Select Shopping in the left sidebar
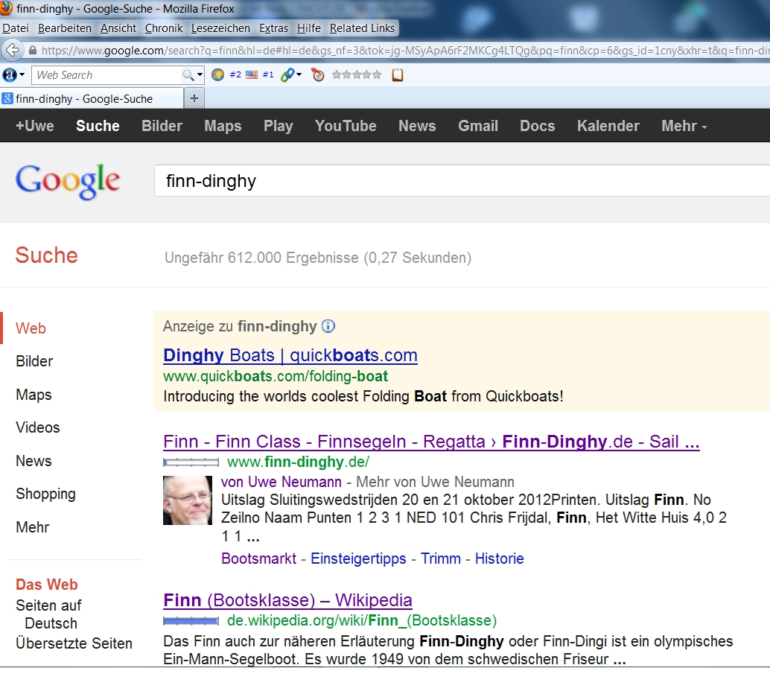 45,494
